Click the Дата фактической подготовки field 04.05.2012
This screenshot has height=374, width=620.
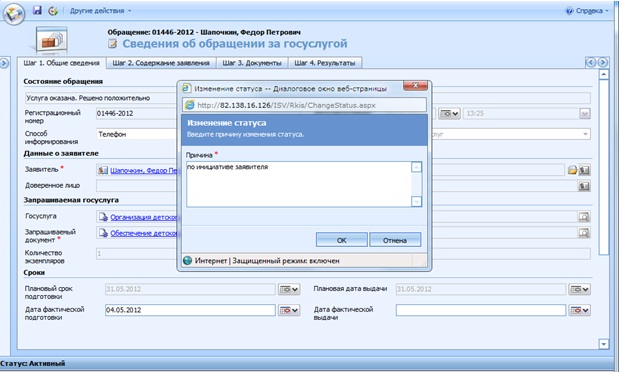(190, 310)
